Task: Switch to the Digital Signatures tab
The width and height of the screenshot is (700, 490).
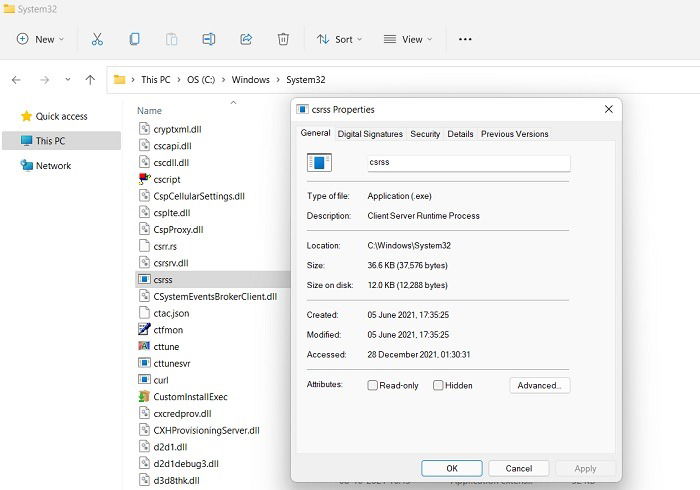Action: coord(370,134)
